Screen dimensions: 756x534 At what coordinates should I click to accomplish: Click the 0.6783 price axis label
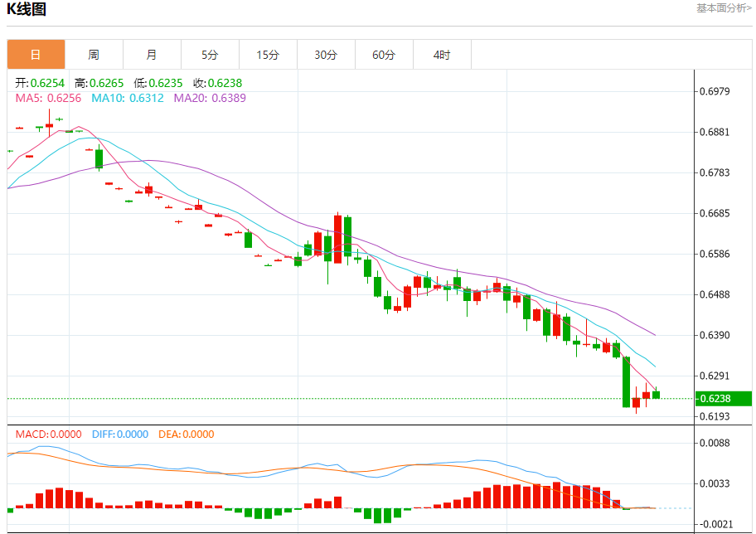715,172
